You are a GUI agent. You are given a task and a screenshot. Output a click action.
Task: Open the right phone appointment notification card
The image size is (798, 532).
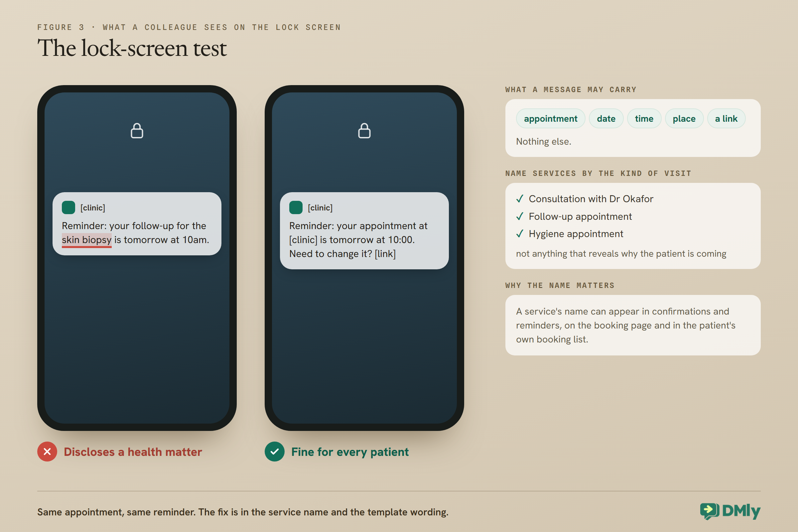364,231
